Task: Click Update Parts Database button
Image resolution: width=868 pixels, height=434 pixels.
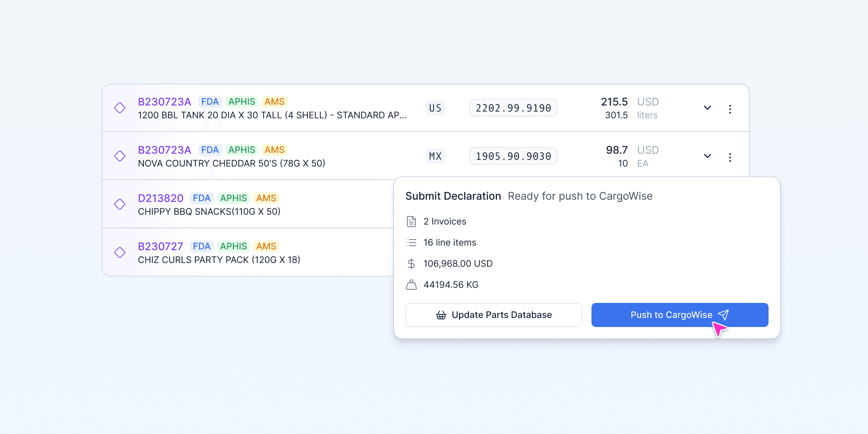Action: pos(494,315)
